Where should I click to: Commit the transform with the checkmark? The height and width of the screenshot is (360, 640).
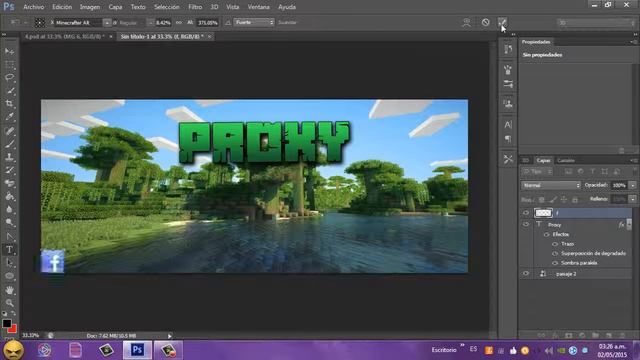502,22
